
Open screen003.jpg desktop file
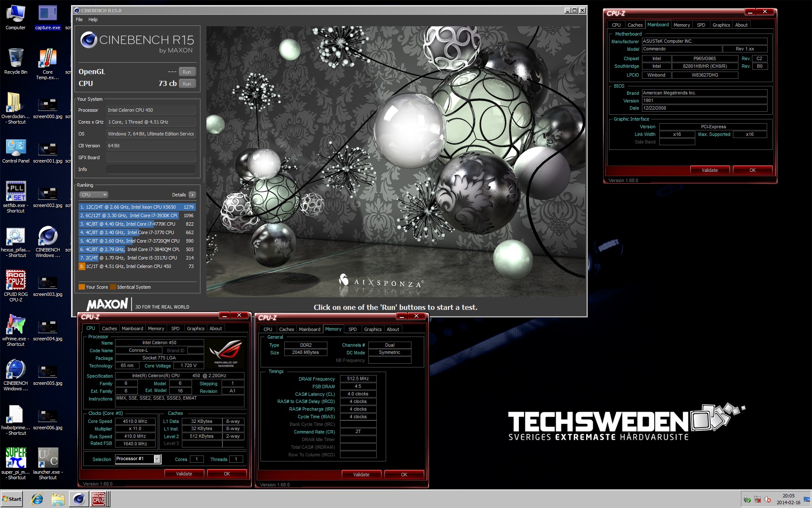48,286
